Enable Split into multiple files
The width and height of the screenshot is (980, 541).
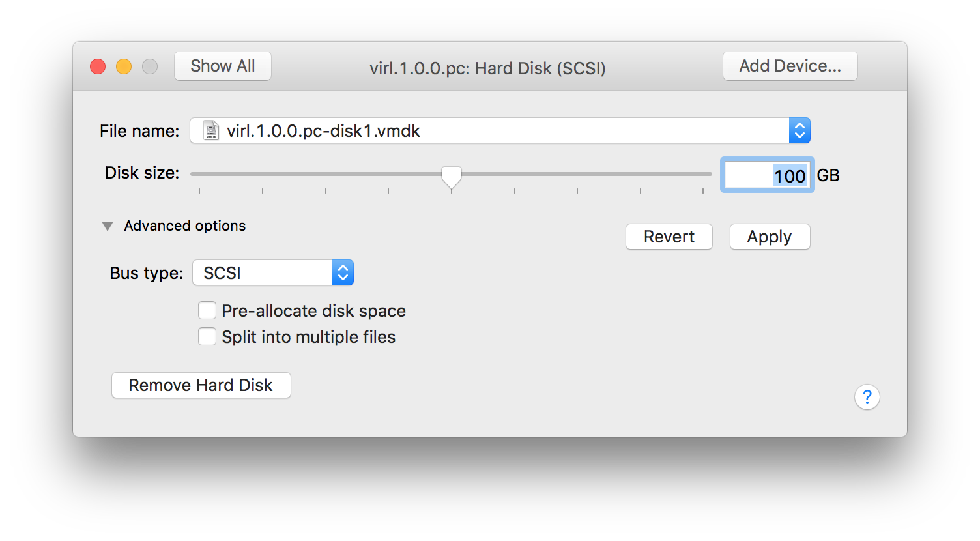tap(207, 336)
